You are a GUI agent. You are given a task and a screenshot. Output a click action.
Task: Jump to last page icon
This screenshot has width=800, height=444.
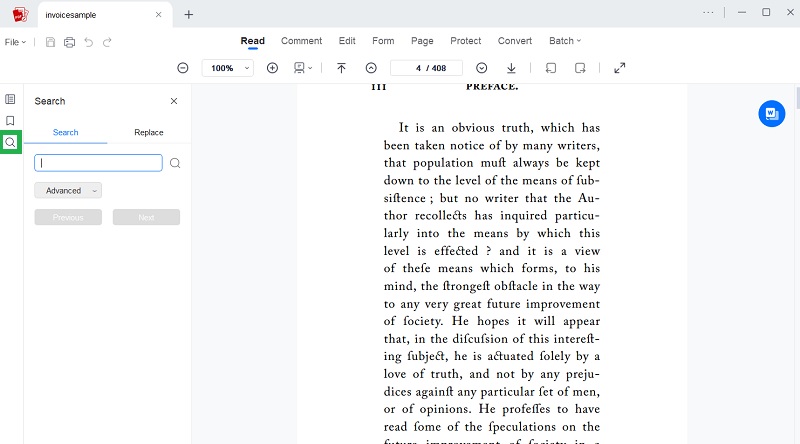[x=511, y=68]
